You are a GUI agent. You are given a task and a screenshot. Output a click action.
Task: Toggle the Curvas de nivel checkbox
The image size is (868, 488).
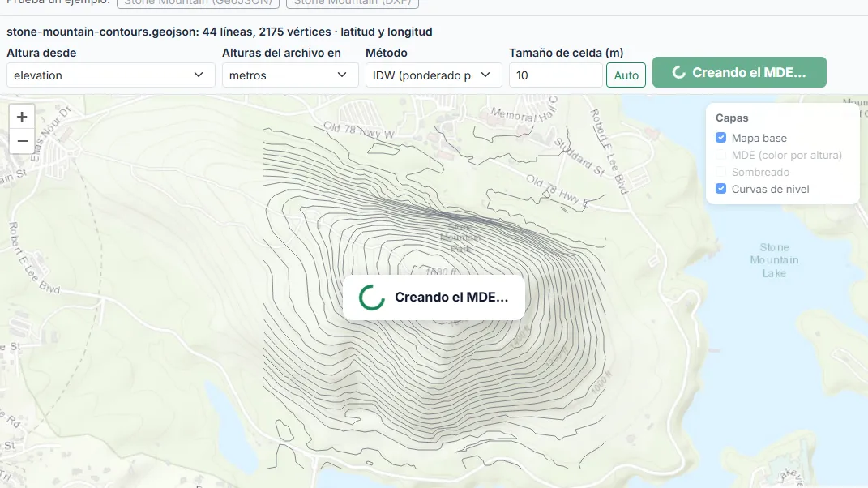coord(720,189)
